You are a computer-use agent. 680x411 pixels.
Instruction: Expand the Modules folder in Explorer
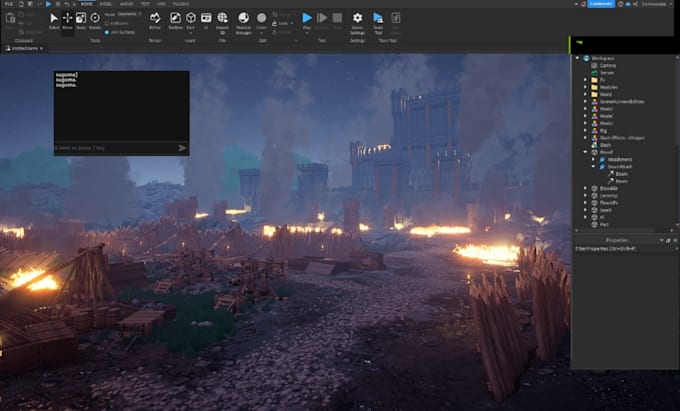585,87
